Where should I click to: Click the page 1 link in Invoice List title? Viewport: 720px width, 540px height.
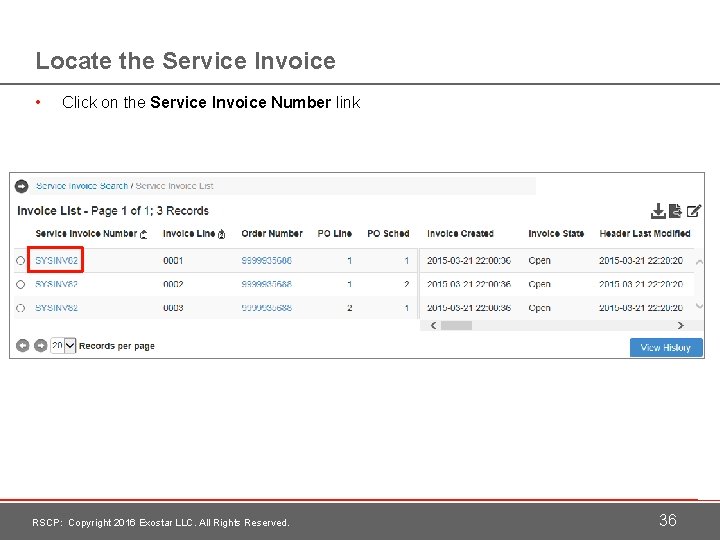(146, 211)
